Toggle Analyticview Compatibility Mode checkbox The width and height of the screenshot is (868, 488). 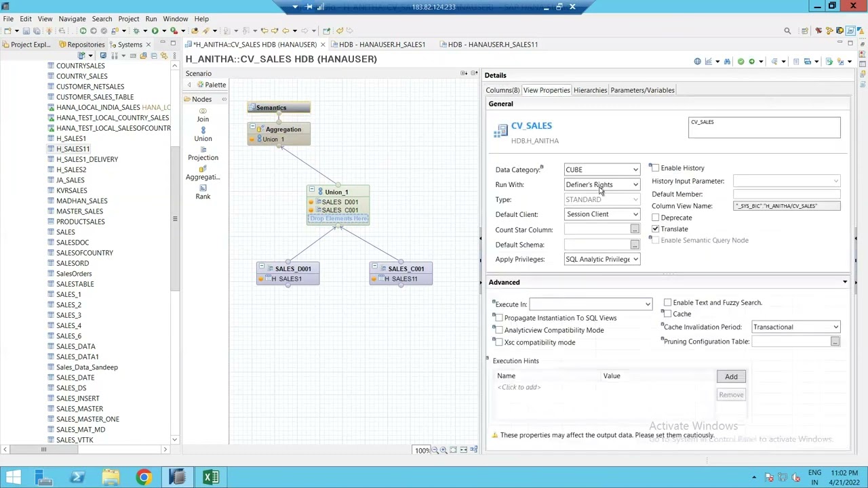(499, 330)
